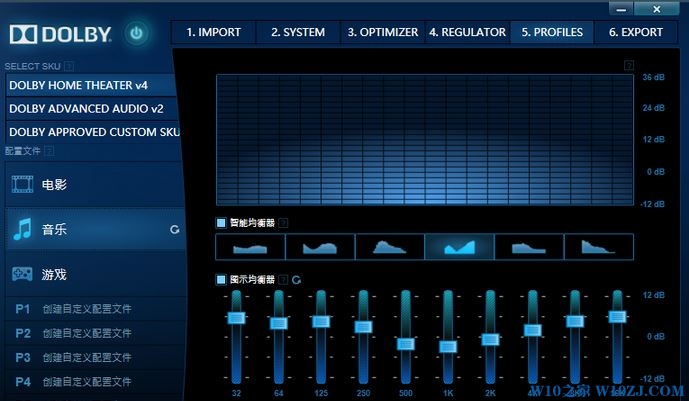Click the 500 Hz equalizer slider handle

point(406,343)
